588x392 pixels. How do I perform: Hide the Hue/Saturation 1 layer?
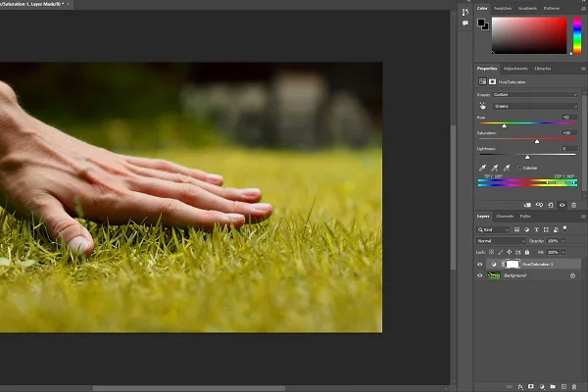tap(480, 264)
